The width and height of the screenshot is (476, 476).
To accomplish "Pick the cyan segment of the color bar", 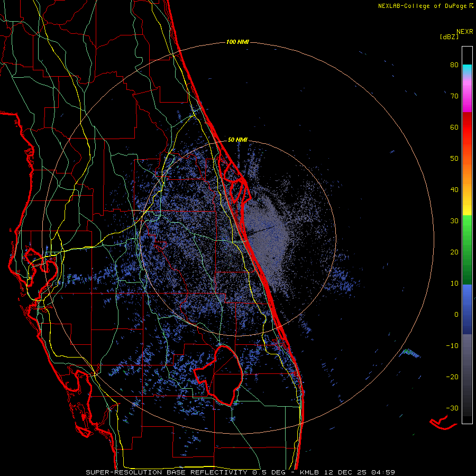I will (x=467, y=69).
